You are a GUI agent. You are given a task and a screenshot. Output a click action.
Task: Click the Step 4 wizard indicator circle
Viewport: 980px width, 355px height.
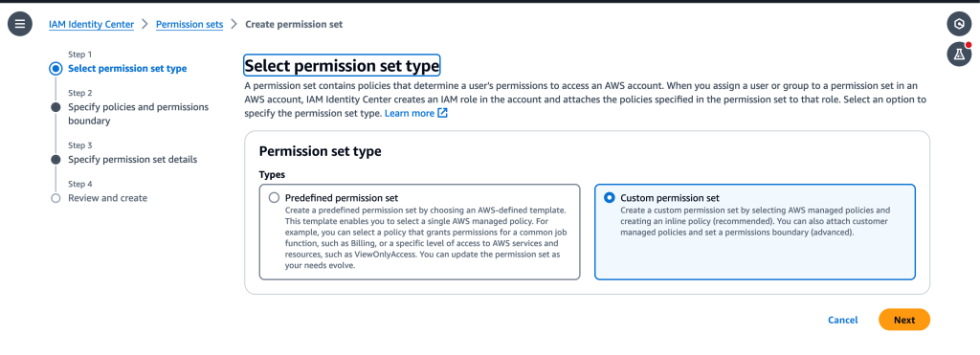(56, 198)
